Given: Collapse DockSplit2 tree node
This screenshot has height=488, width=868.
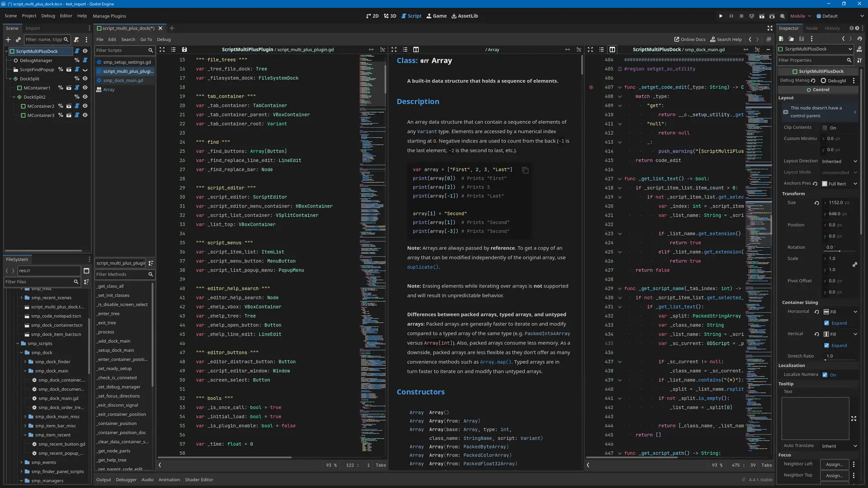Looking at the screenshot, I should click(14, 97).
